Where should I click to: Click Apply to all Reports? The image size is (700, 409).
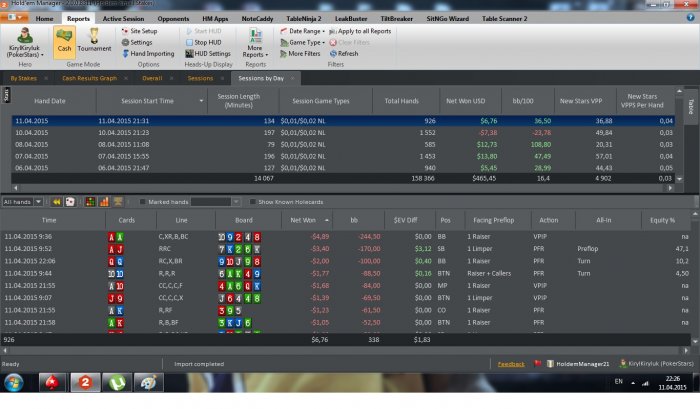click(x=360, y=31)
